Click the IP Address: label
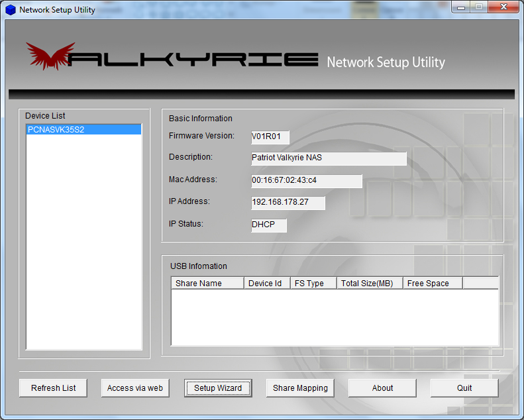The image size is (524, 420). pyautogui.click(x=189, y=201)
